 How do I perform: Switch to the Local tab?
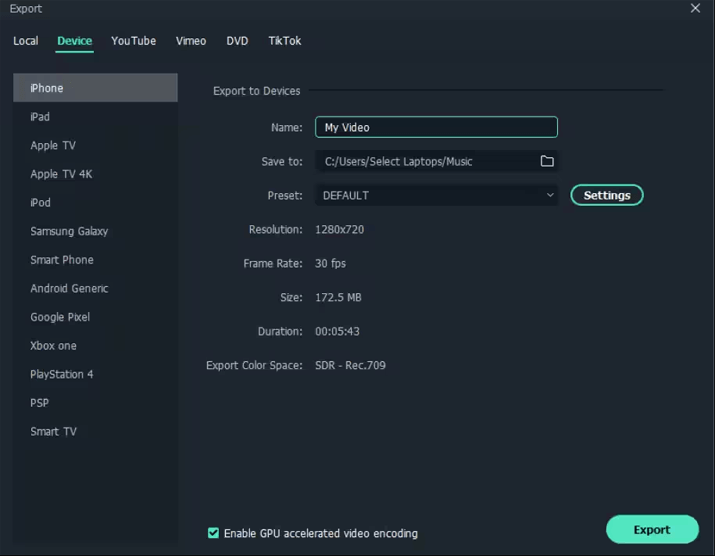26,41
